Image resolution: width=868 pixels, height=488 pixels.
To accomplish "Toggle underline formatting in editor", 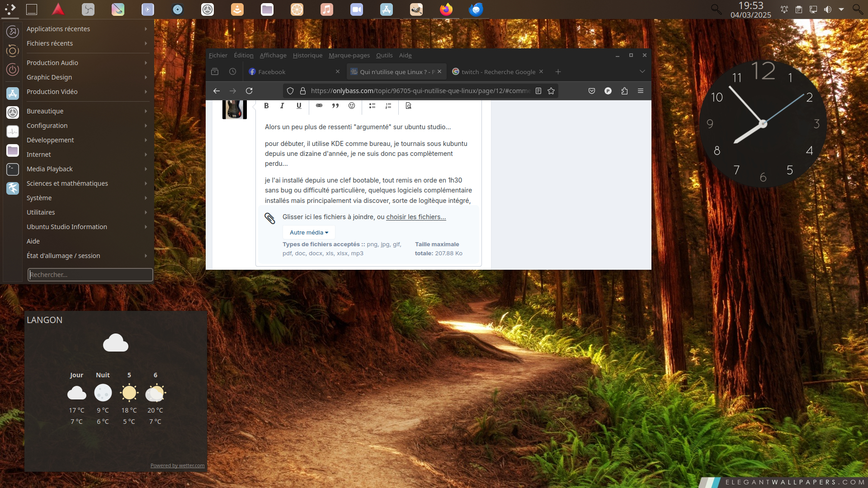I will pyautogui.click(x=299, y=106).
